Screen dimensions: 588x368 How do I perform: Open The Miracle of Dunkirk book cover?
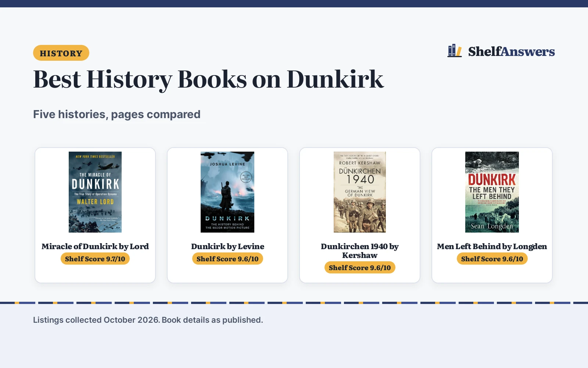pos(95,192)
